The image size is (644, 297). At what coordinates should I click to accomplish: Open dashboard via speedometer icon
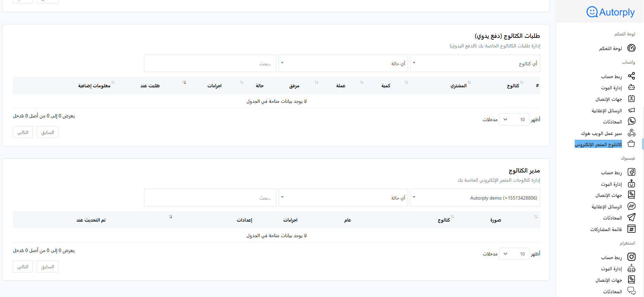click(631, 48)
